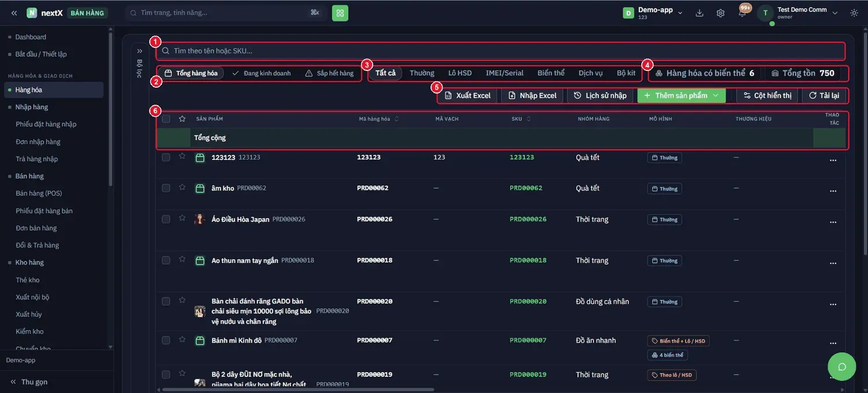Image resolution: width=868 pixels, height=393 pixels.
Task: Open actions menu for Áo Điều Hòa Japan
Action: [x=833, y=222]
